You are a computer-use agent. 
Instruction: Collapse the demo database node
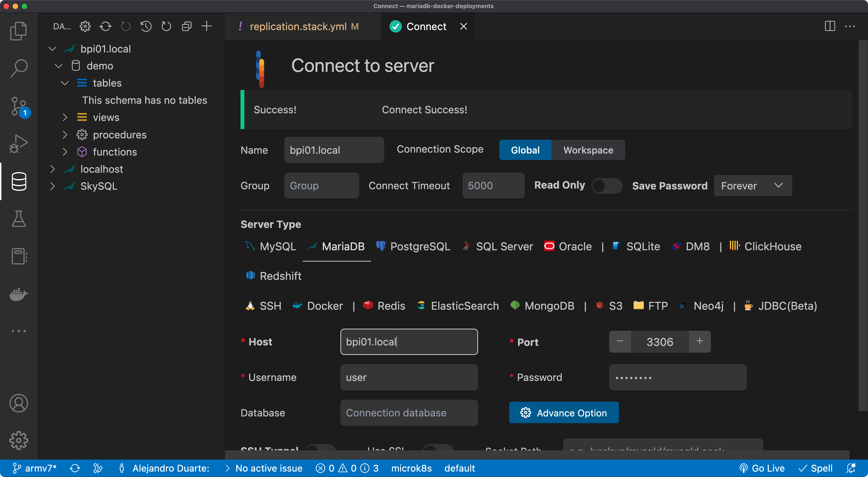[59, 66]
